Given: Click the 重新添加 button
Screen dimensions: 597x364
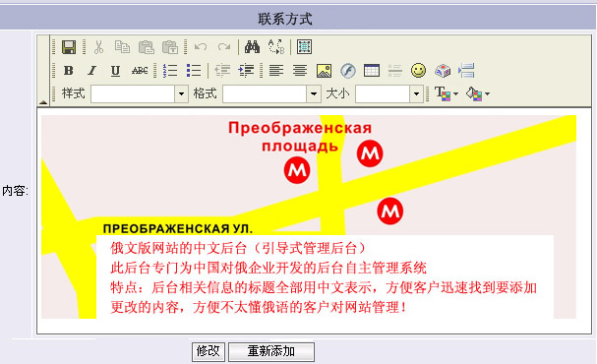Looking at the screenshot, I should pos(271,351).
